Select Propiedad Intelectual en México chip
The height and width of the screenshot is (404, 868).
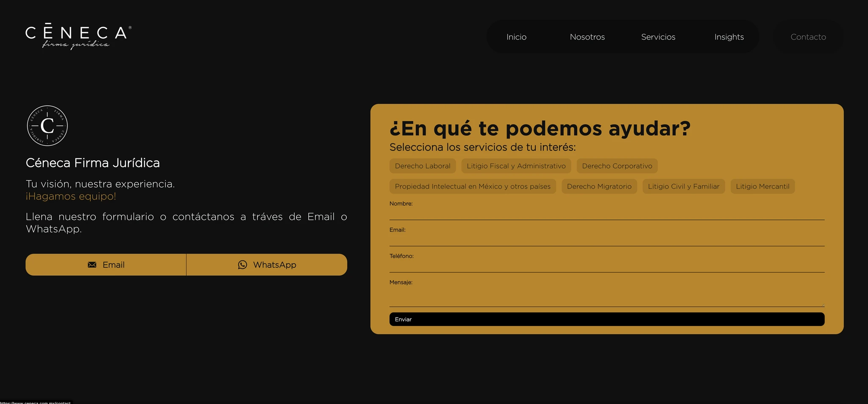coord(473,186)
